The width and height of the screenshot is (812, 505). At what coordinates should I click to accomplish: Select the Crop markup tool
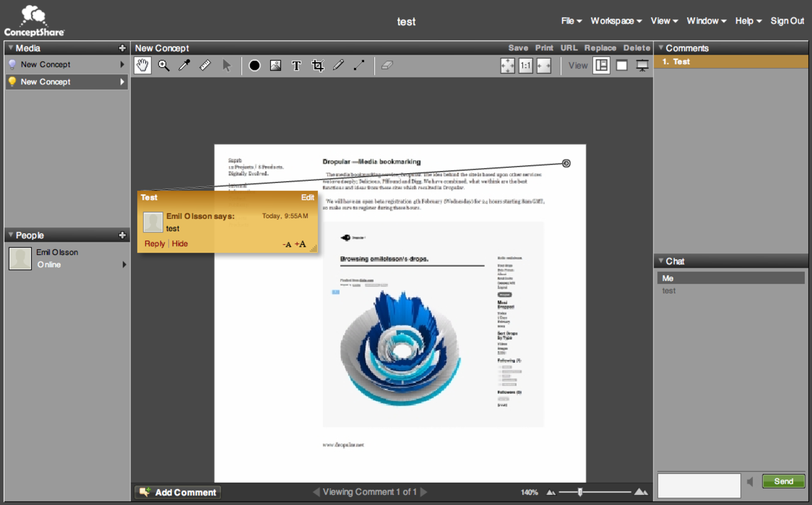point(317,65)
